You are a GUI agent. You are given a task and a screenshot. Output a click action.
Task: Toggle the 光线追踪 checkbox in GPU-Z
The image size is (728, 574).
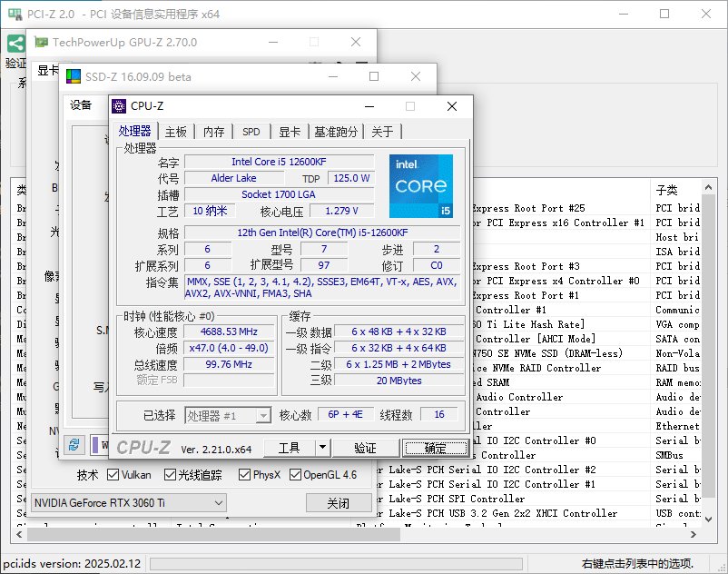click(x=170, y=475)
